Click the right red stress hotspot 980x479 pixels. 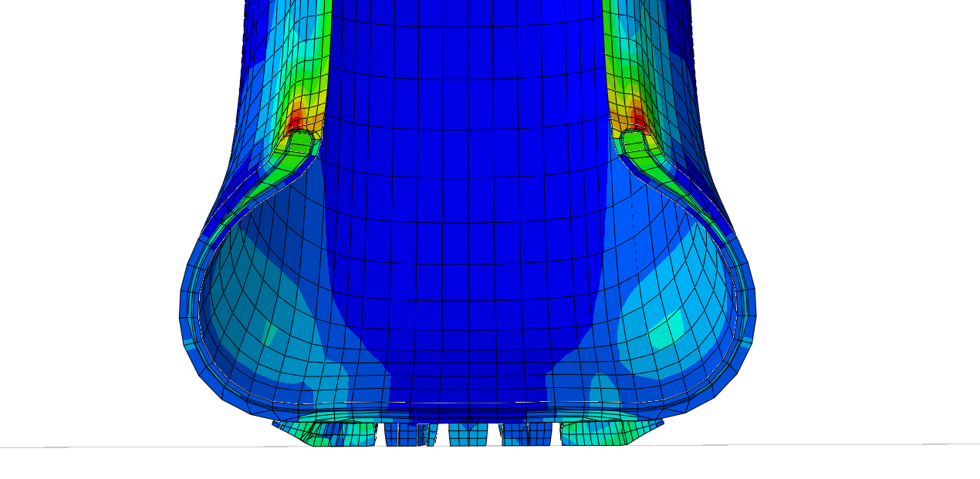638,119
